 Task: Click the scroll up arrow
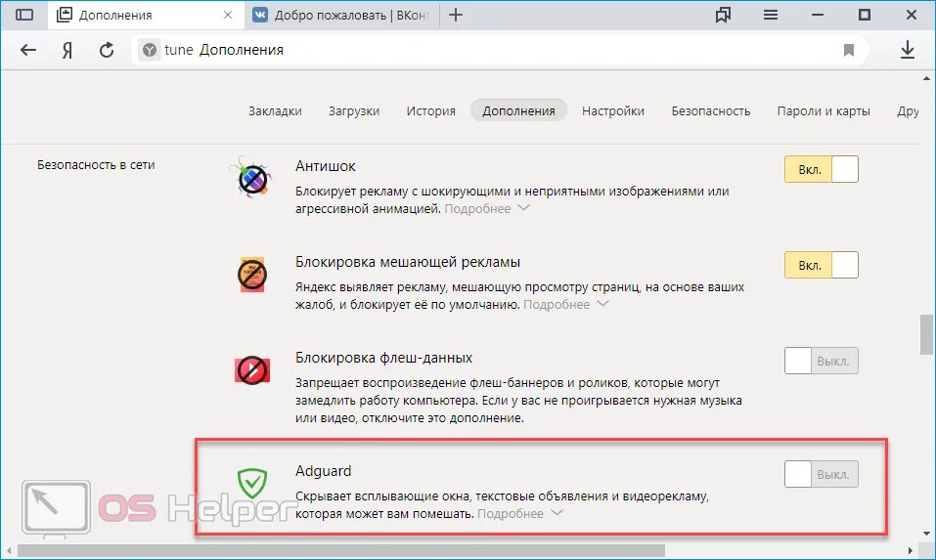tap(926, 78)
